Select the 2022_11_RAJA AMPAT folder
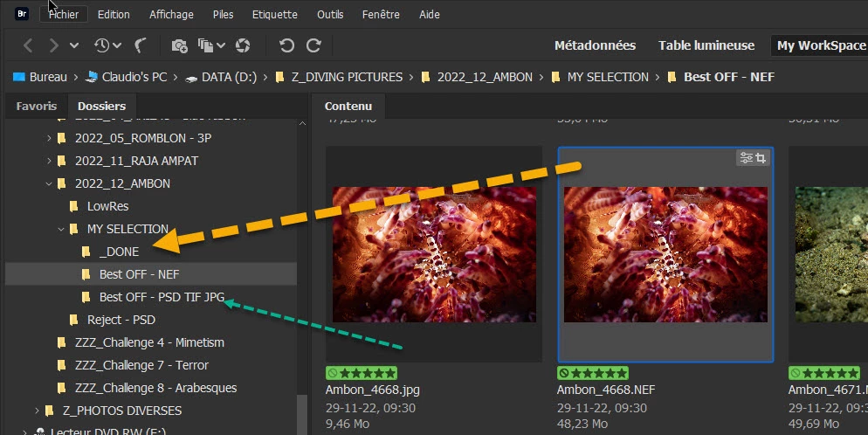868x435 pixels. (137, 161)
